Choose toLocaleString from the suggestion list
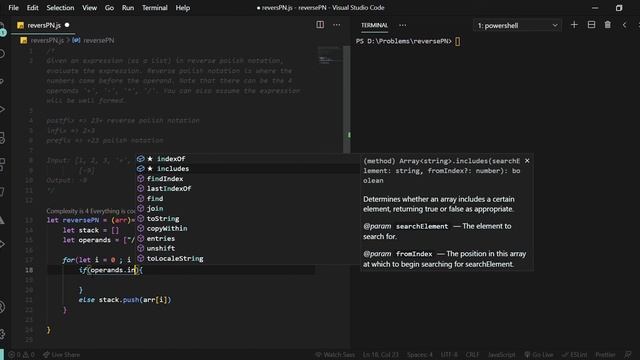 [x=247, y=259]
